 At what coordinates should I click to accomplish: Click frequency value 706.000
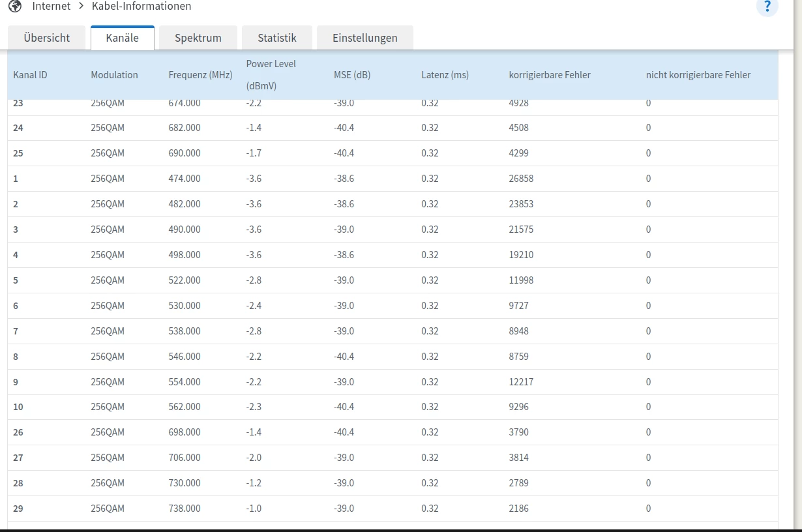tap(185, 458)
